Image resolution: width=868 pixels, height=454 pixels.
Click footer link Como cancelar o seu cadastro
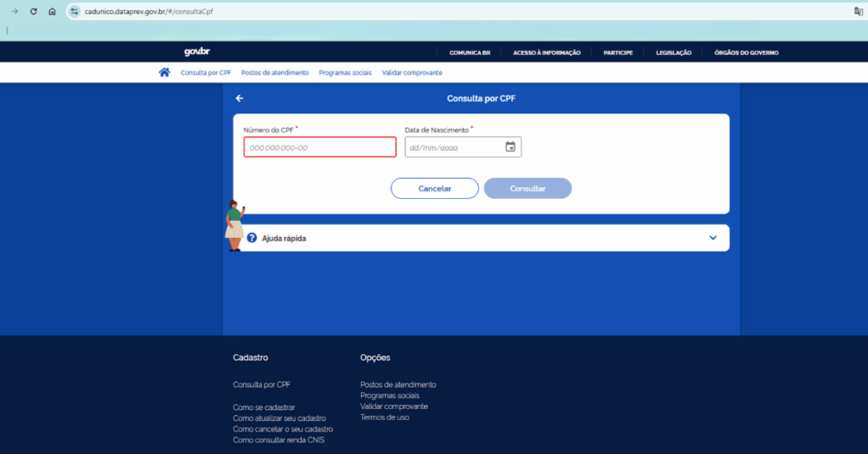pos(283,429)
